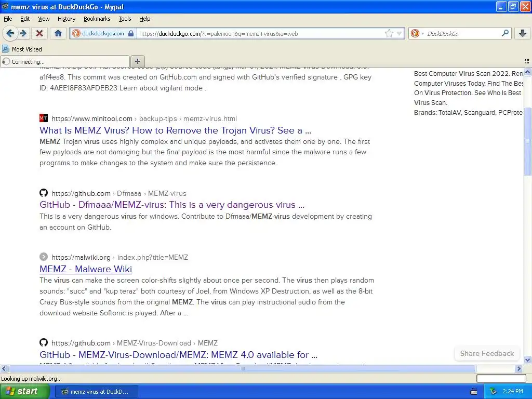Open the History menu
Viewport: 532px width, 399px height.
pos(66,19)
